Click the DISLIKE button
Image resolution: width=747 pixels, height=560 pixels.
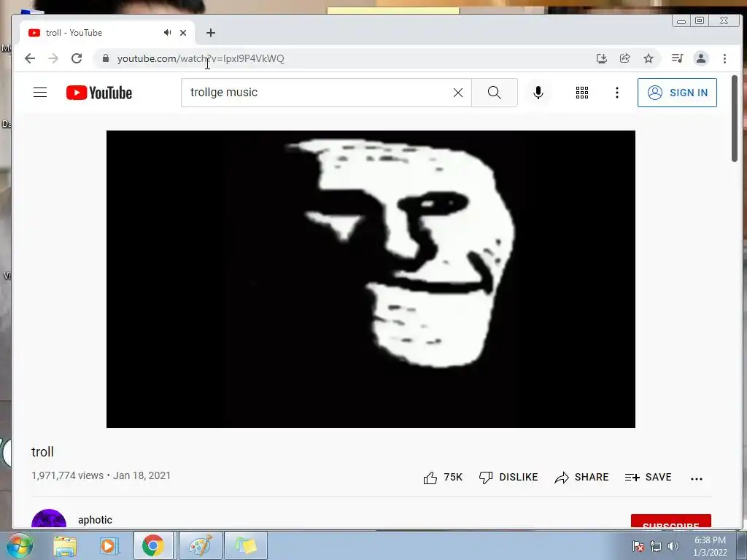(x=508, y=477)
